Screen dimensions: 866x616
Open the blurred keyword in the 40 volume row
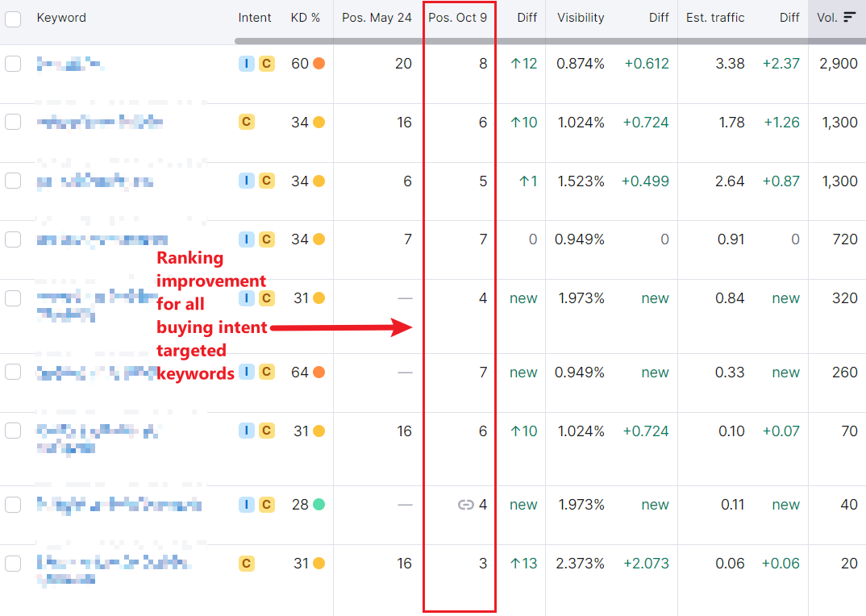pyautogui.click(x=119, y=505)
